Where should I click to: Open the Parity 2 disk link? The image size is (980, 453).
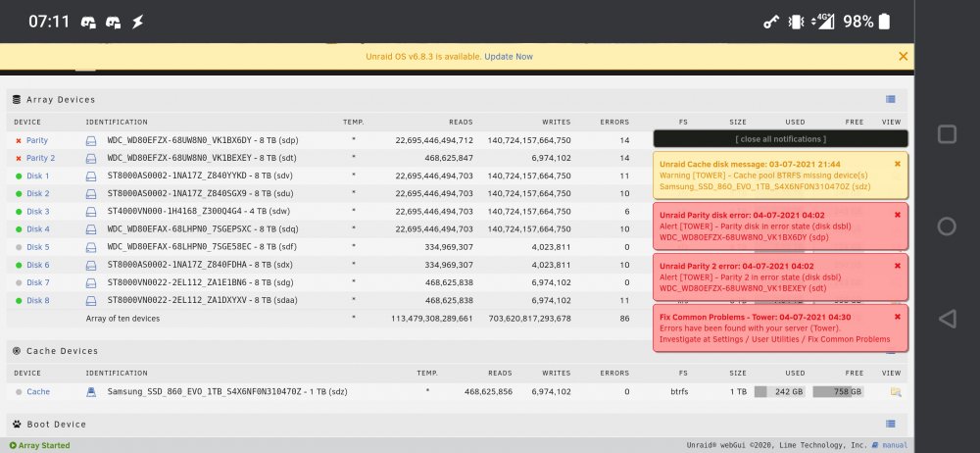click(40, 158)
